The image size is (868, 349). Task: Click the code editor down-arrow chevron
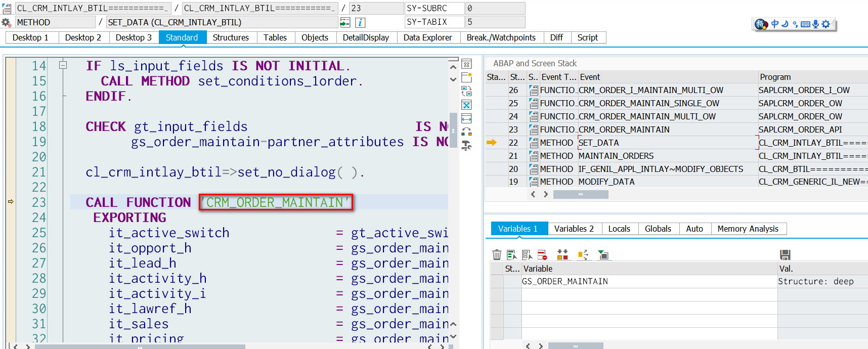click(453, 79)
